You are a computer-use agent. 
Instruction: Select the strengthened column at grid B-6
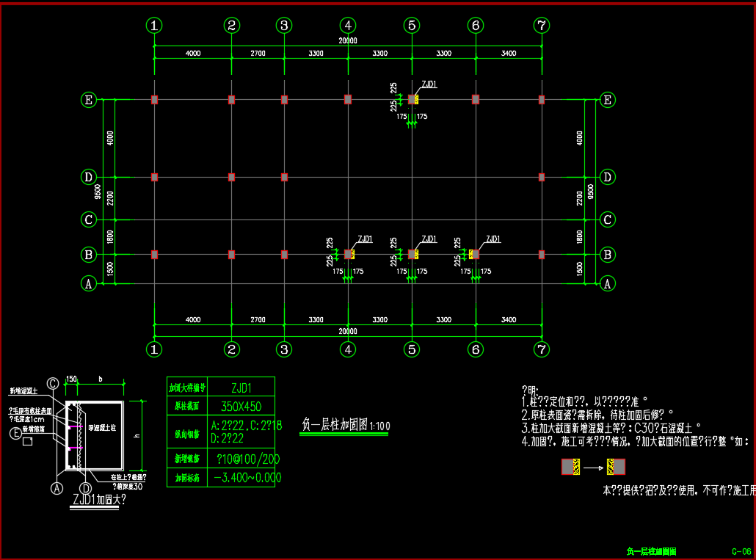pyautogui.click(x=475, y=254)
